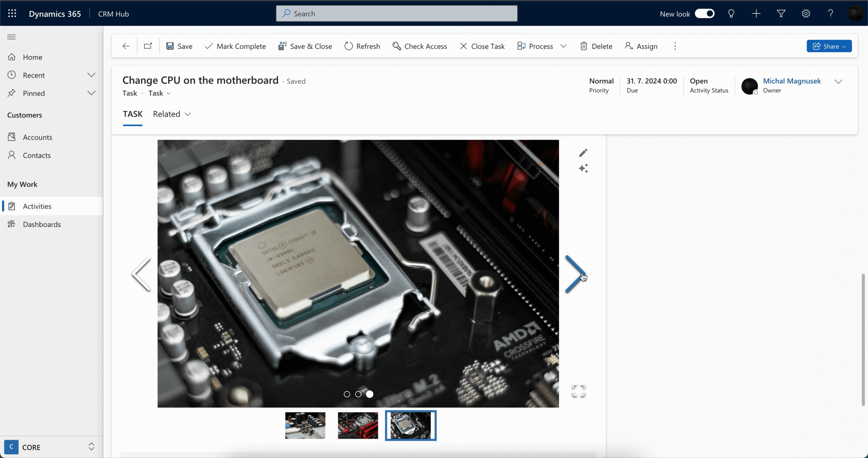Expand the Recent section chevron

(x=91, y=75)
